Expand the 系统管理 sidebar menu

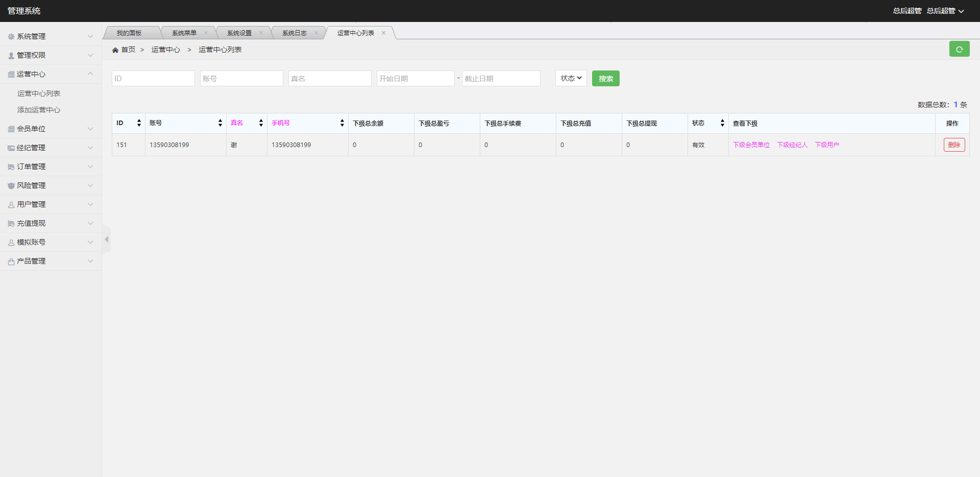pyautogui.click(x=51, y=36)
